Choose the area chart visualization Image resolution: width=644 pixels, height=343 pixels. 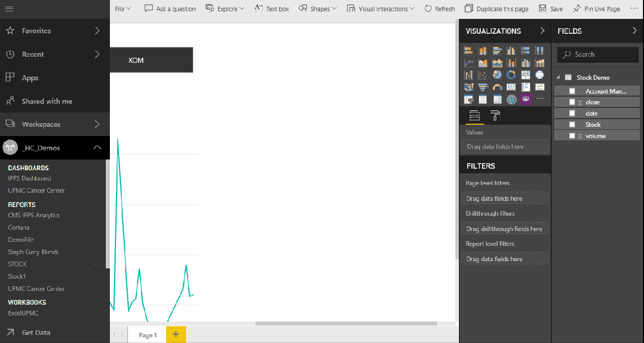tap(482, 62)
